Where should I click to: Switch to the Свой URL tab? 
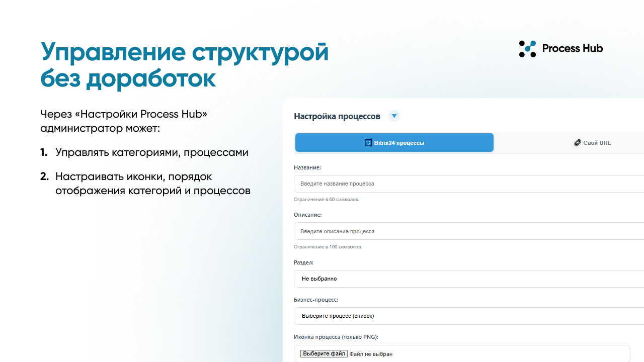[593, 143]
